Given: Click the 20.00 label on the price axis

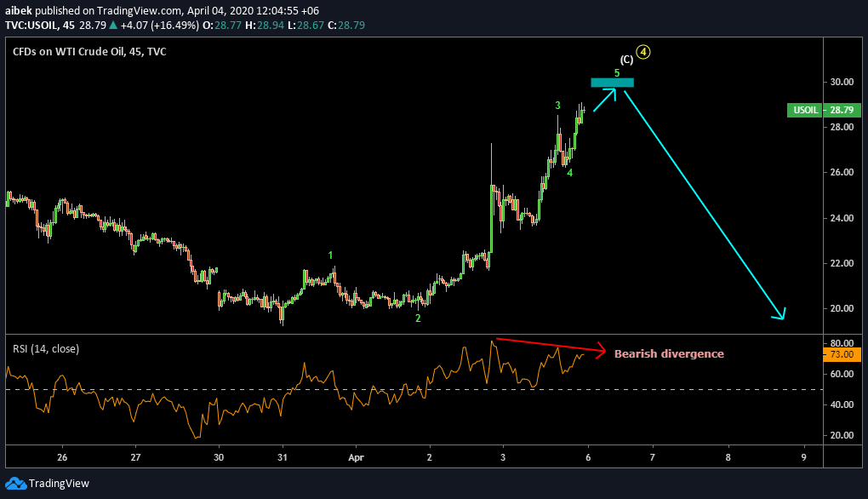Looking at the screenshot, I should point(842,308).
